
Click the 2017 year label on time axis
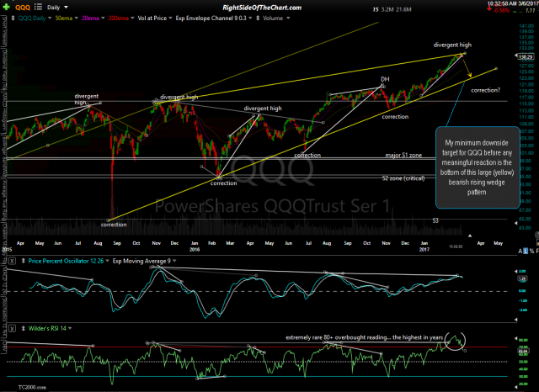click(424, 250)
